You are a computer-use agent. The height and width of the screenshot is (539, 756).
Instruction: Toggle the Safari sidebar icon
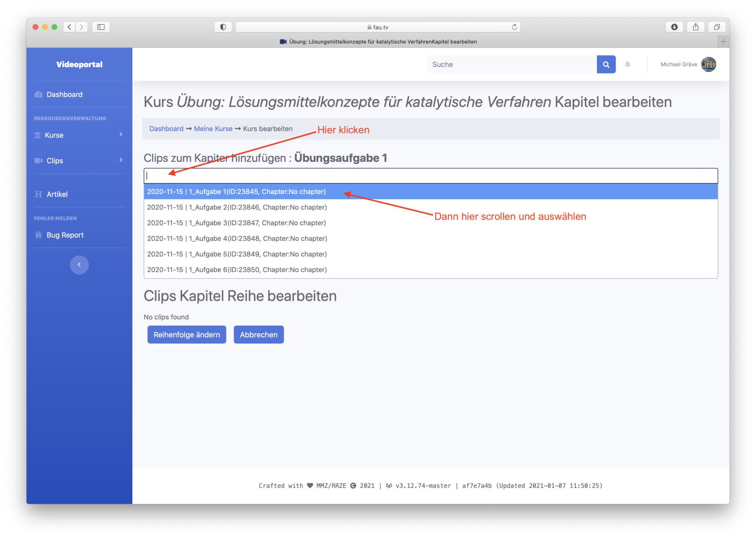101,27
